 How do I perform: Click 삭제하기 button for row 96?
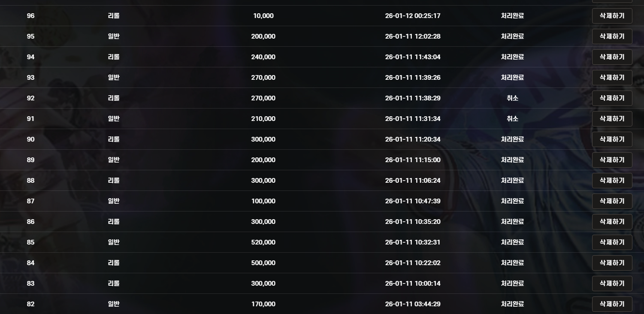pos(612,16)
